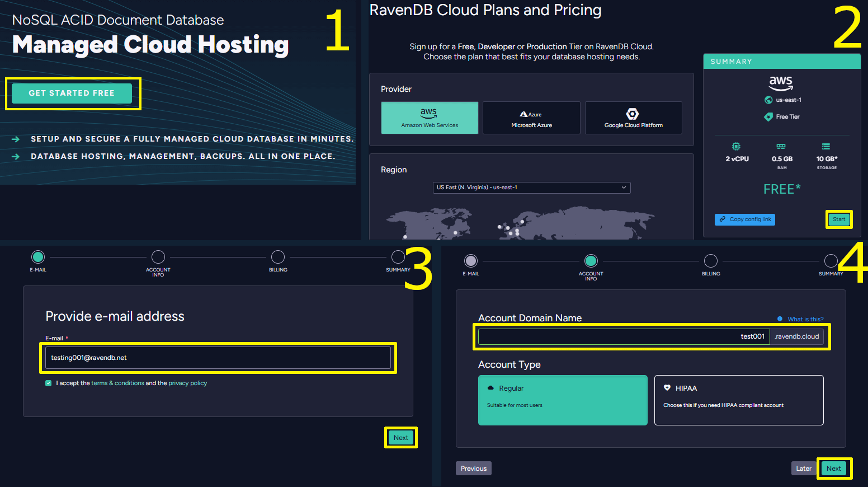Click ACCOUNT INFO step in email wizard
Screen dimensions: 868x487
point(158,257)
